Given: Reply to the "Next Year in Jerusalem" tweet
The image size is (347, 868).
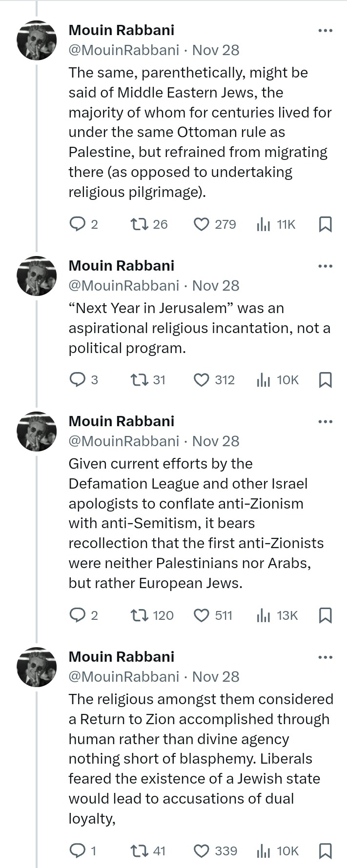Looking at the screenshot, I should pos(78,379).
